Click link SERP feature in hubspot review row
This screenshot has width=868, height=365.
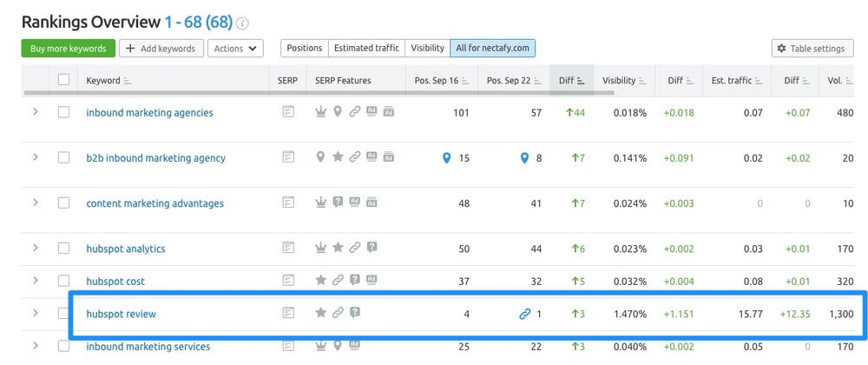(338, 313)
